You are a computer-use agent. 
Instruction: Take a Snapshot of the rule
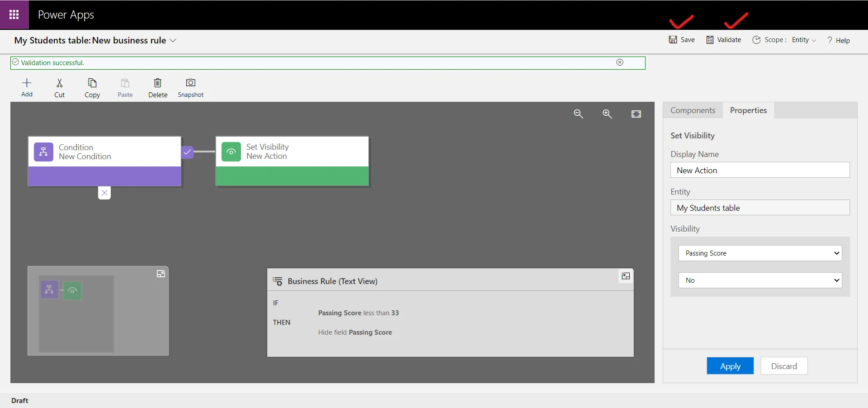pyautogui.click(x=190, y=88)
